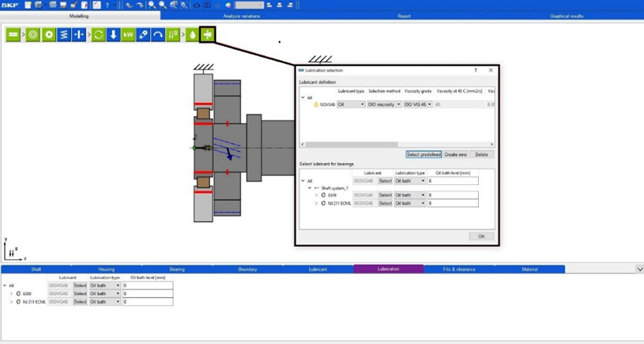Click the kW power workflow icon
Viewport: 644px width, 344px height.
pos(128,35)
